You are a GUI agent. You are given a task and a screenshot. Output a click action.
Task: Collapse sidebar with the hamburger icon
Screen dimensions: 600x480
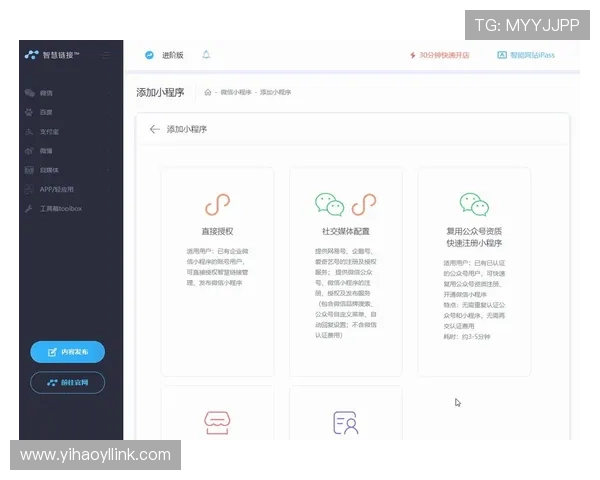pos(107,55)
